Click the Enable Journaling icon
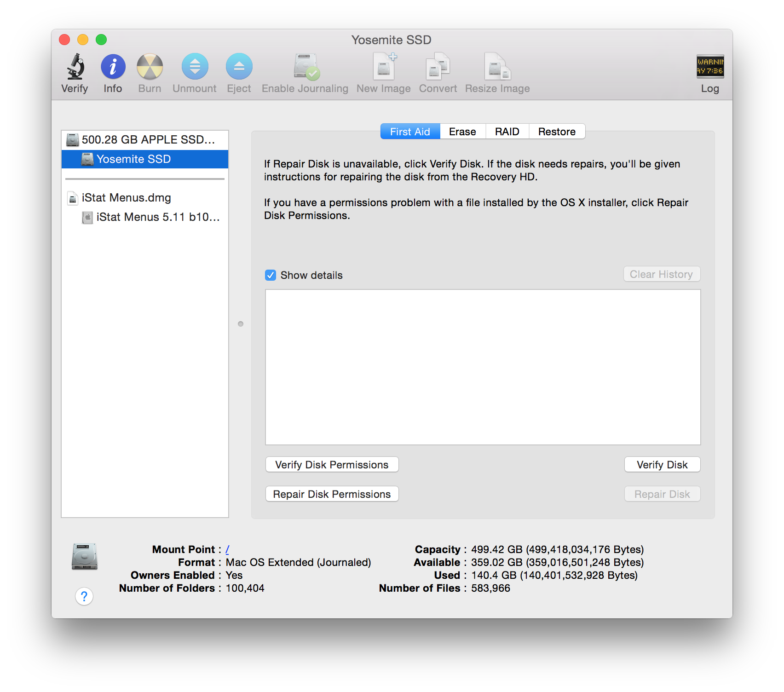The width and height of the screenshot is (784, 692). [x=306, y=67]
